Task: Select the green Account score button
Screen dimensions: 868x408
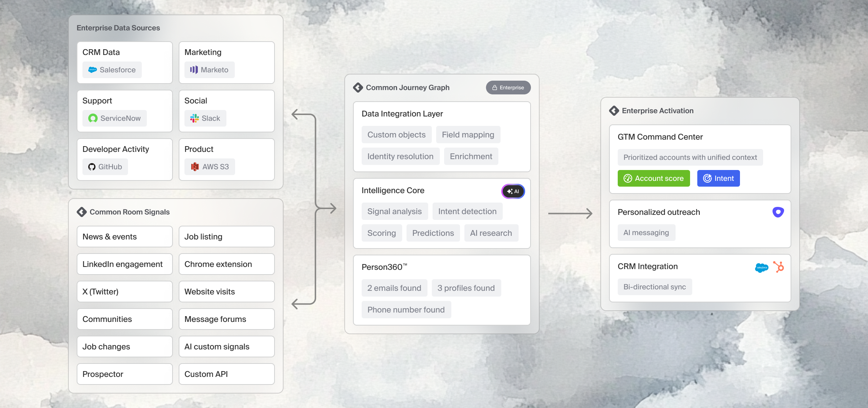Action: [654, 178]
